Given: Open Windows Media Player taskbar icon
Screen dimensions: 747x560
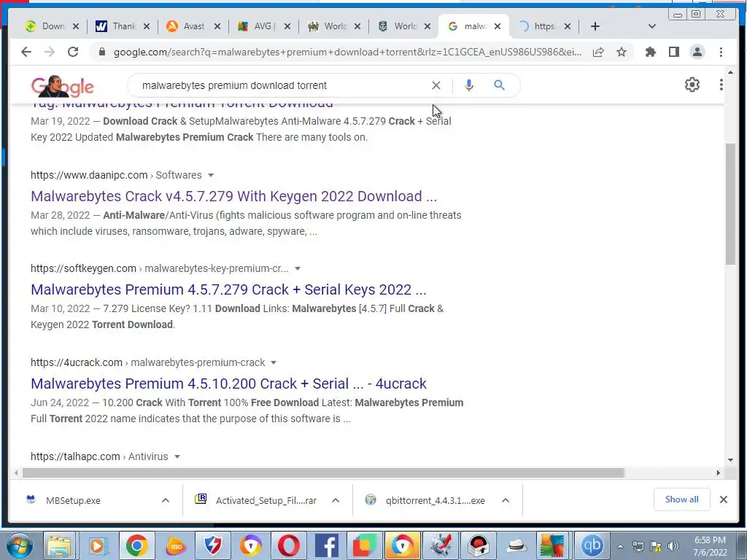Looking at the screenshot, I should click(97, 545).
